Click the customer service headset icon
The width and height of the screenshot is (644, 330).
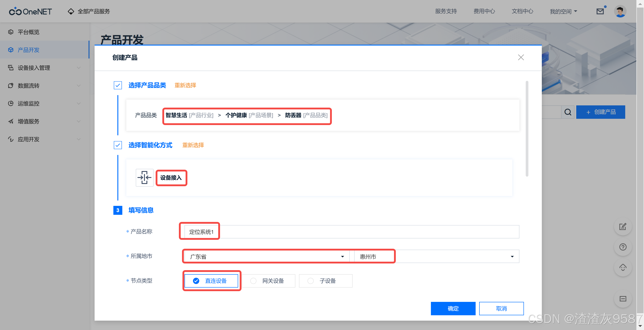pyautogui.click(x=623, y=267)
